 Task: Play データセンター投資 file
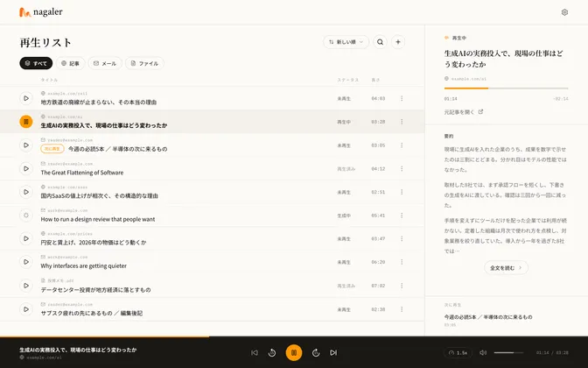tap(26, 286)
